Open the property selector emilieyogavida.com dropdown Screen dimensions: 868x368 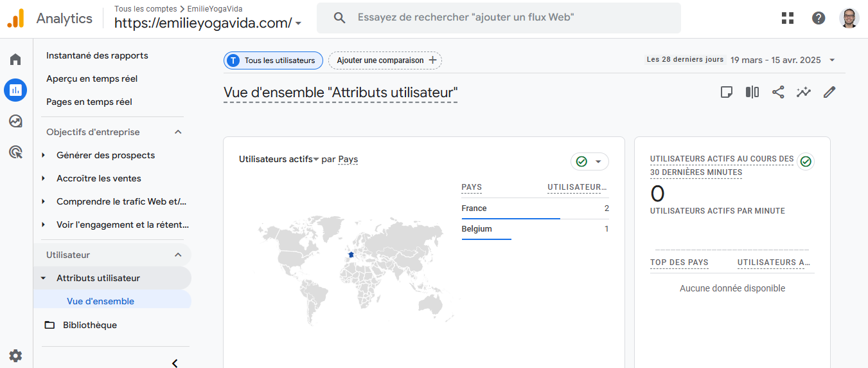pyautogui.click(x=208, y=23)
